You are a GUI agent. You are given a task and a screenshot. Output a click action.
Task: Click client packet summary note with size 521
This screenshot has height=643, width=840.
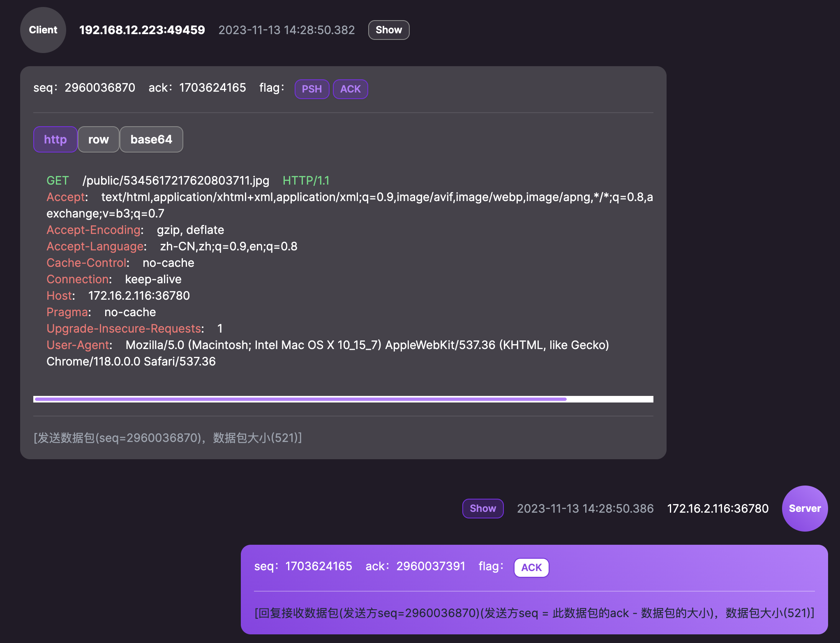click(x=168, y=438)
